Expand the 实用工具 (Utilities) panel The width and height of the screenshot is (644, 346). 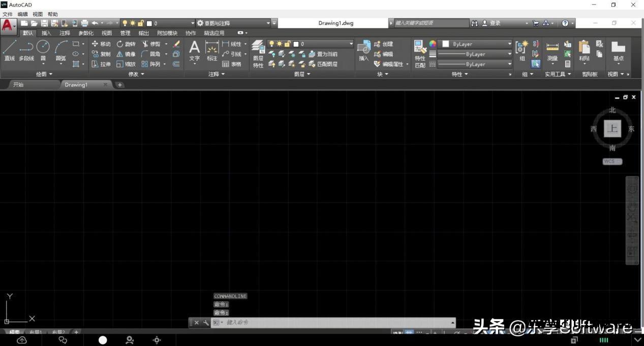[558, 74]
